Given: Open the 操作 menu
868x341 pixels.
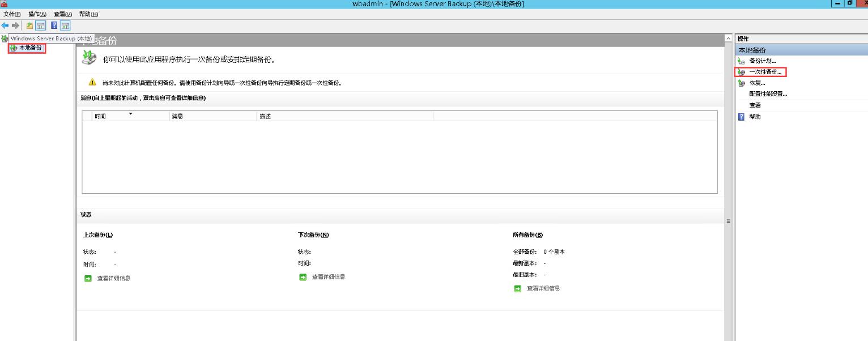Looking at the screenshot, I should click(37, 14).
